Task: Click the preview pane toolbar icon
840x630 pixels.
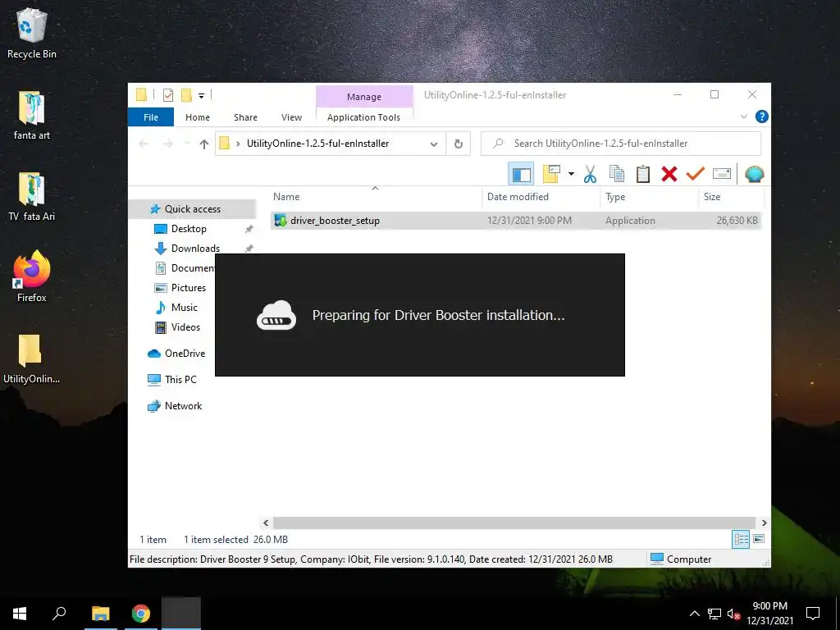Action: pos(521,174)
